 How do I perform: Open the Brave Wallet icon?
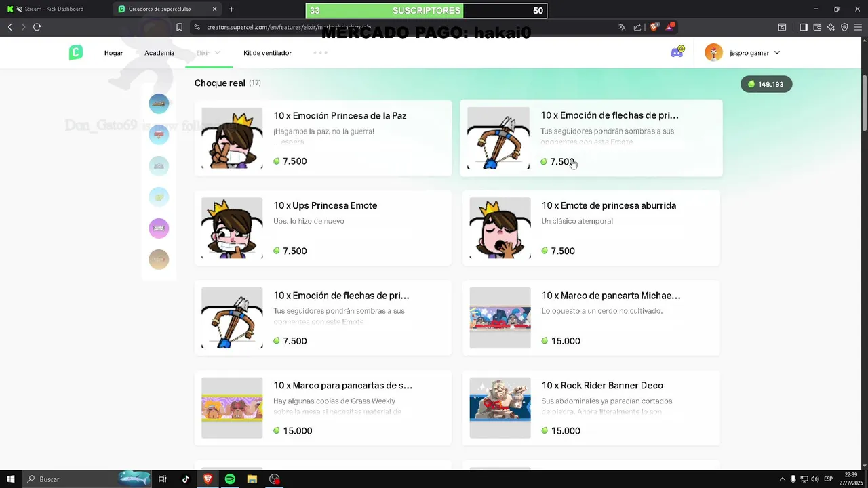click(x=817, y=27)
